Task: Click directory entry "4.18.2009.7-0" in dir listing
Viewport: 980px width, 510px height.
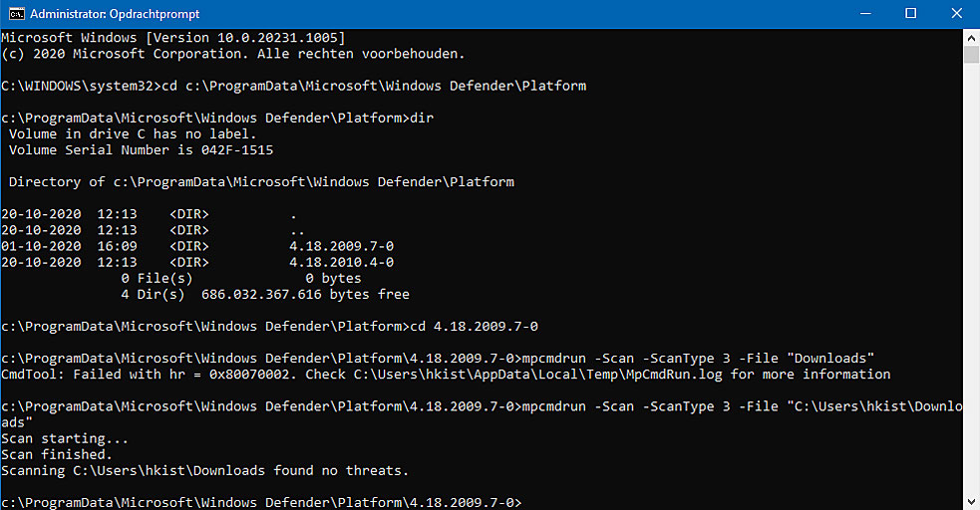Action: (x=341, y=246)
